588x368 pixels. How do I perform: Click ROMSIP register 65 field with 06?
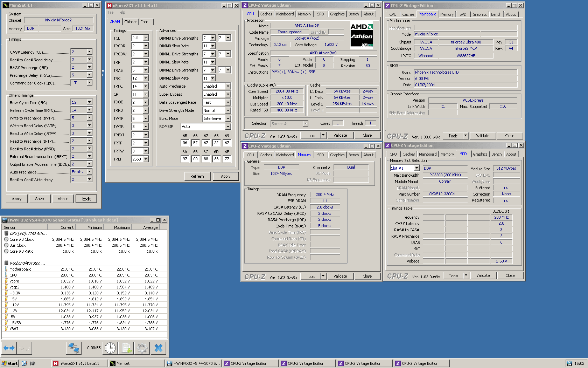click(185, 143)
